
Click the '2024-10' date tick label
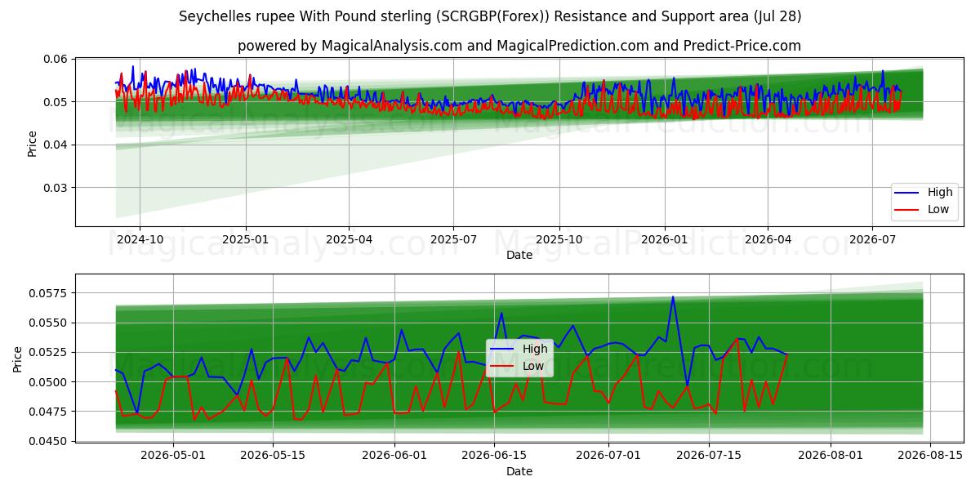tap(140, 240)
